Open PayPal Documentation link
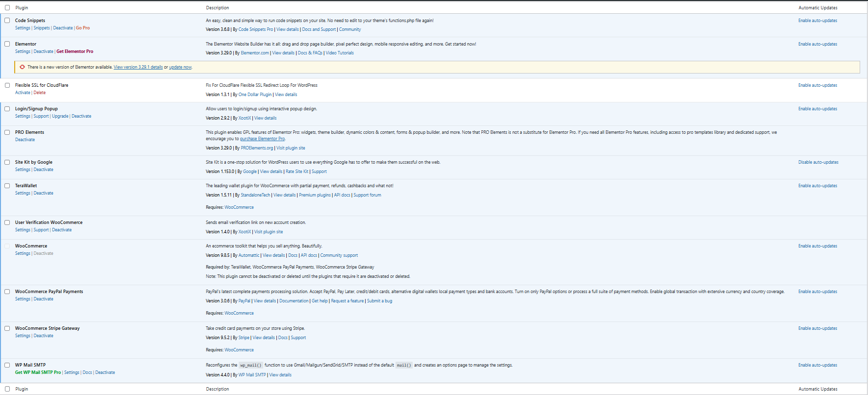 (294, 301)
